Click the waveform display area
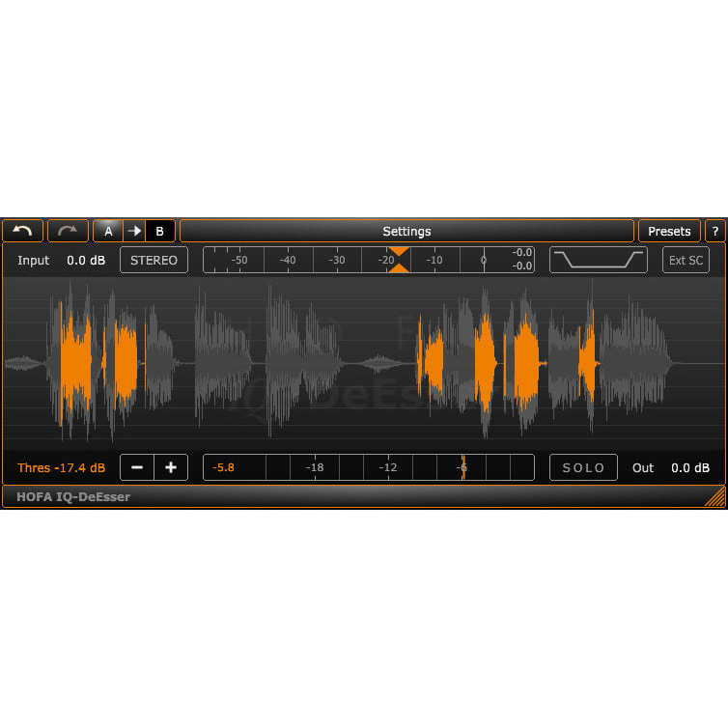 coord(364,363)
